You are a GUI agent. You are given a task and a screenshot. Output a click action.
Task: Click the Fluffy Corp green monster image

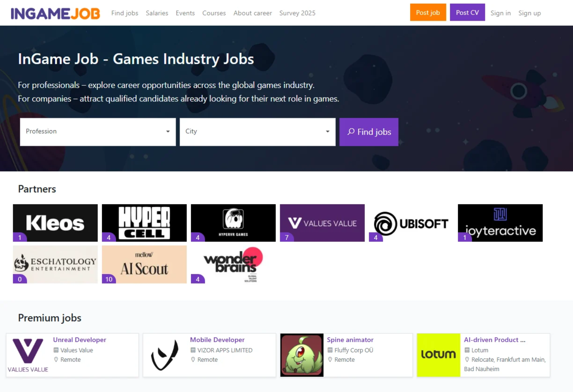click(302, 355)
